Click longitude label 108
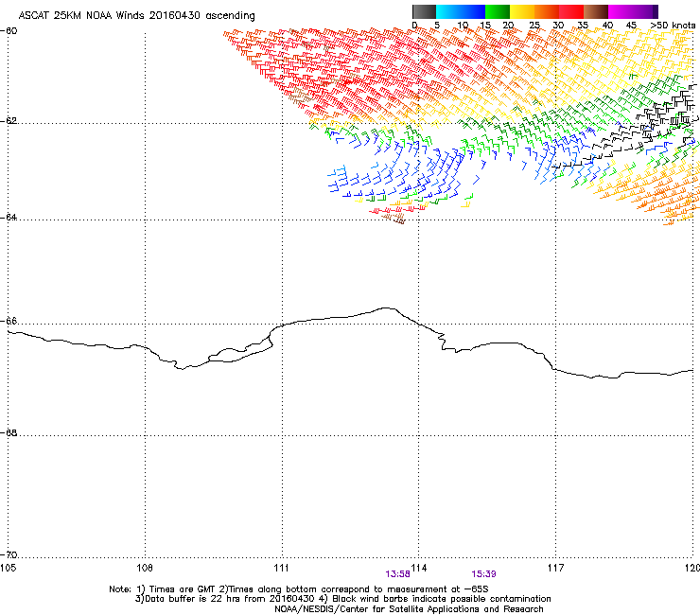This screenshot has height=615, width=700. (145, 568)
